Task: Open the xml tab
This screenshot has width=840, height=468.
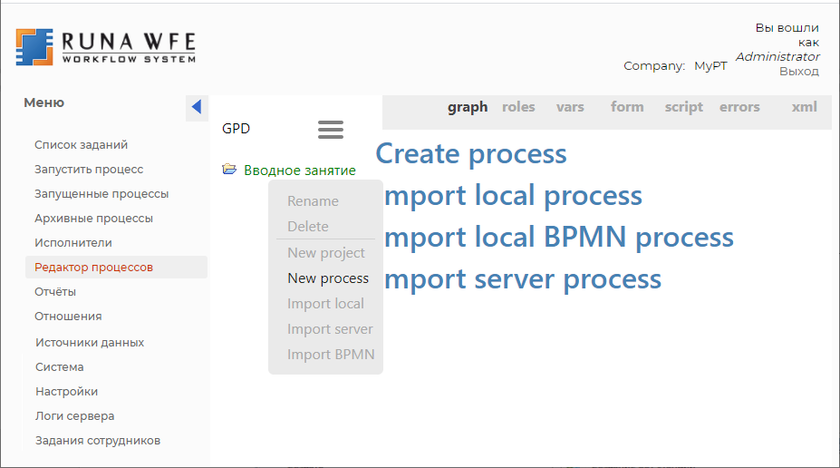Action: (804, 107)
